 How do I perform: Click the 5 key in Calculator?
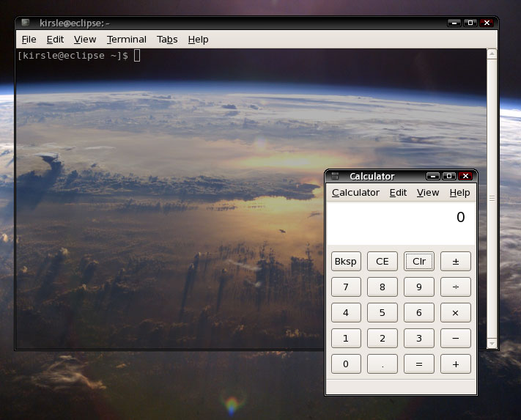[x=383, y=313]
